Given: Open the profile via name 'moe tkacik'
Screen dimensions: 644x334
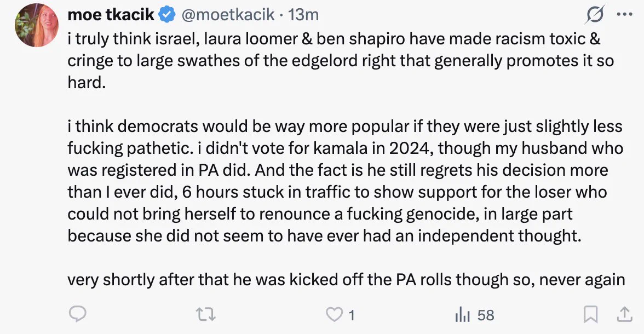Looking at the screenshot, I should [111, 15].
